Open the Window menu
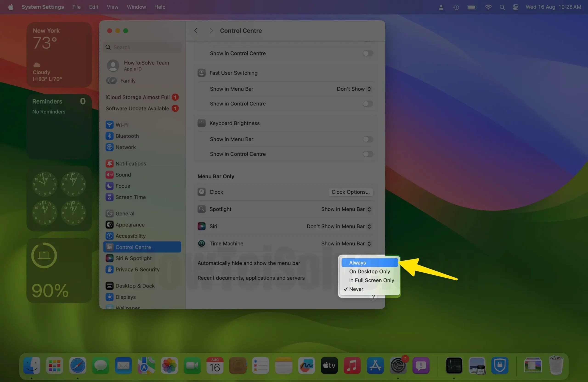The width and height of the screenshot is (588, 382). pos(136,7)
